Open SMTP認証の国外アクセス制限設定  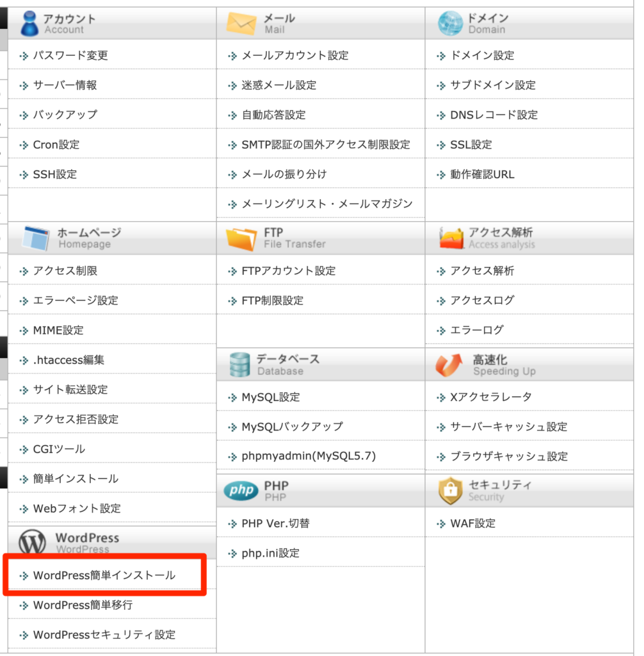pyautogui.click(x=326, y=145)
